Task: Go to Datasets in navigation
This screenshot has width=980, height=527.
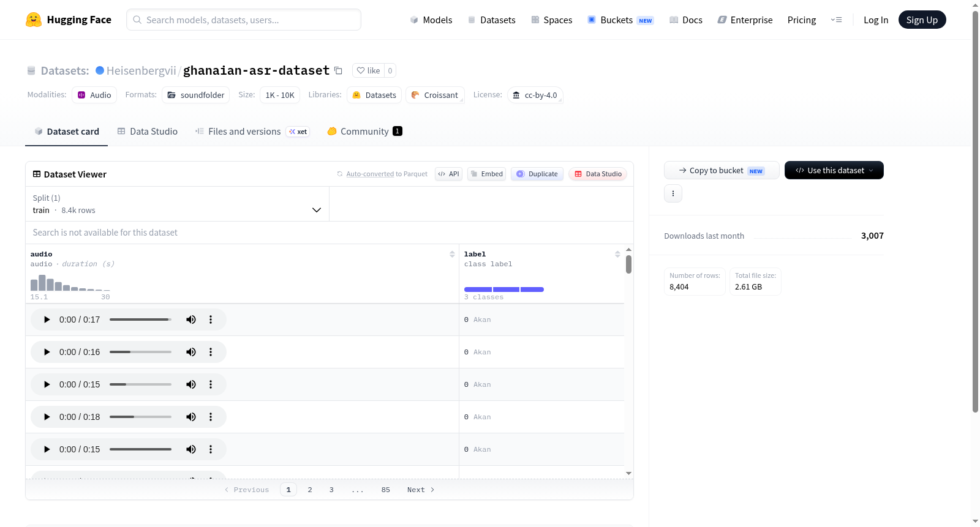Action: pos(491,20)
